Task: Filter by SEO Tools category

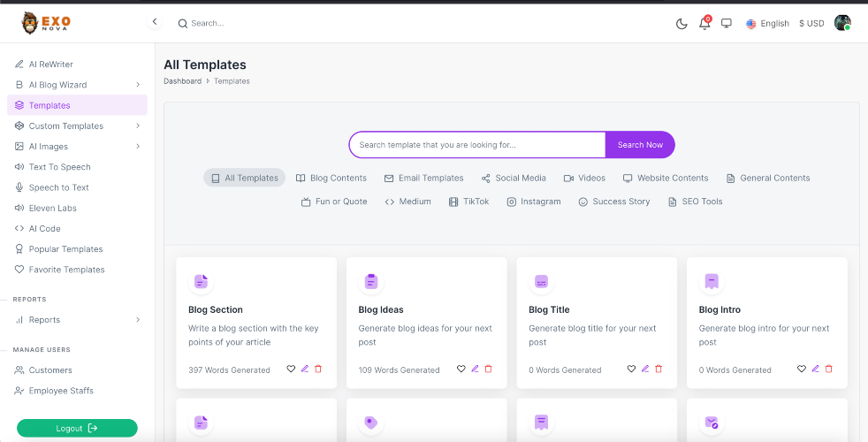Action: pyautogui.click(x=696, y=202)
